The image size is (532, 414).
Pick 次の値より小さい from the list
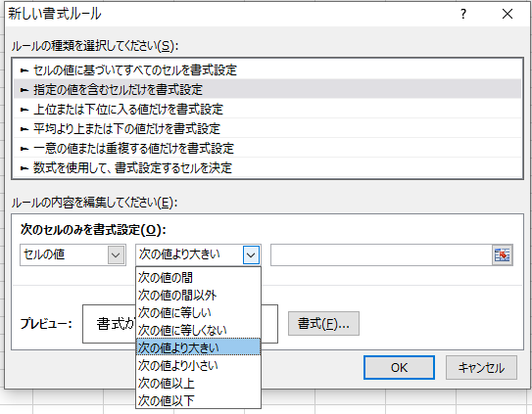[198, 365]
